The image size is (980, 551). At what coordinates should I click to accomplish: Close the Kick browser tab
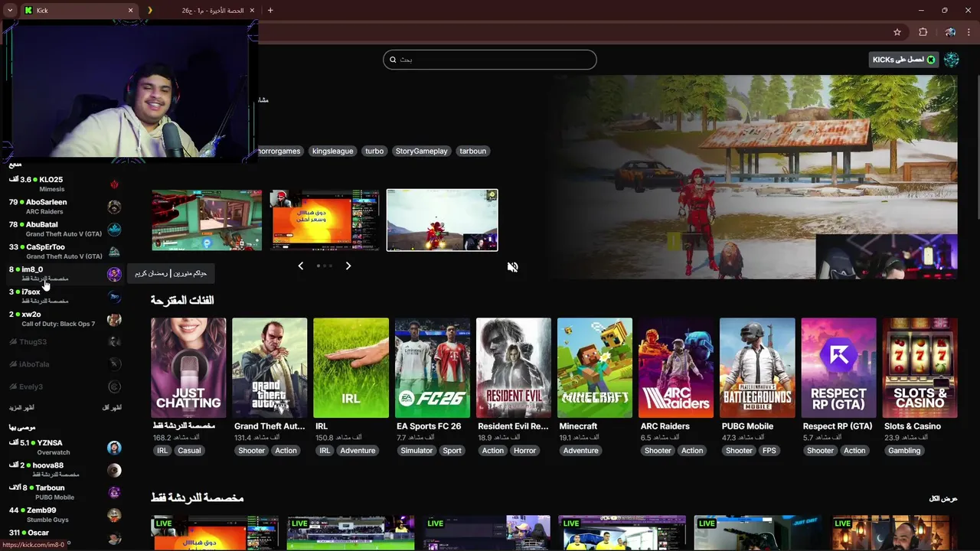[130, 10]
